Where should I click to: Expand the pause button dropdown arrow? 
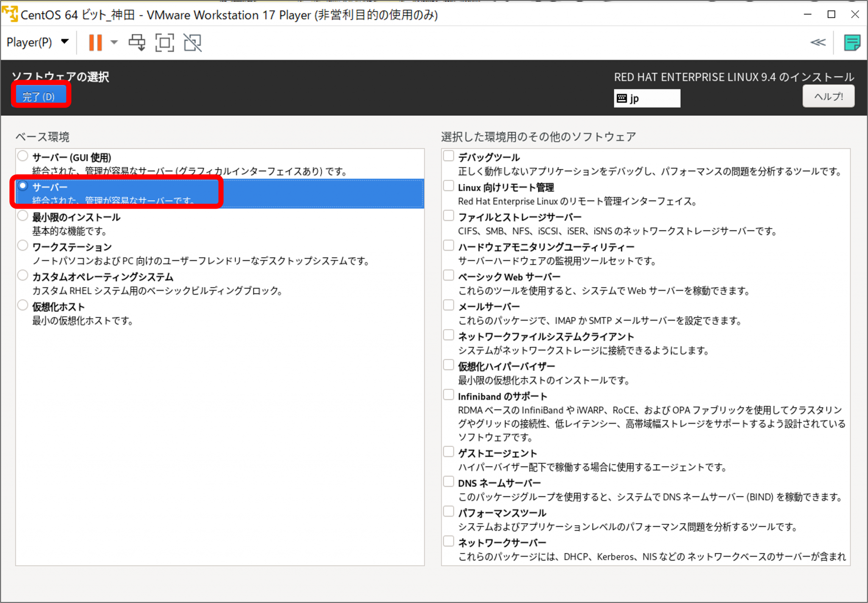pyautogui.click(x=114, y=42)
